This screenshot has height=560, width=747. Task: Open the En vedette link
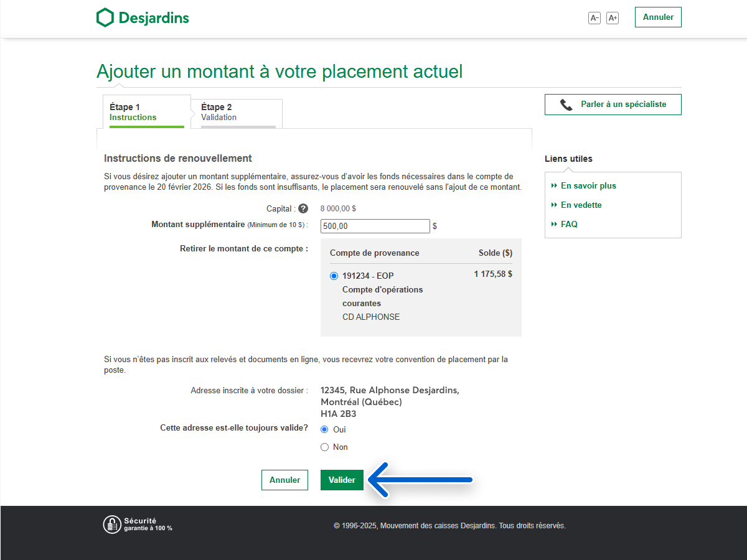click(x=581, y=205)
